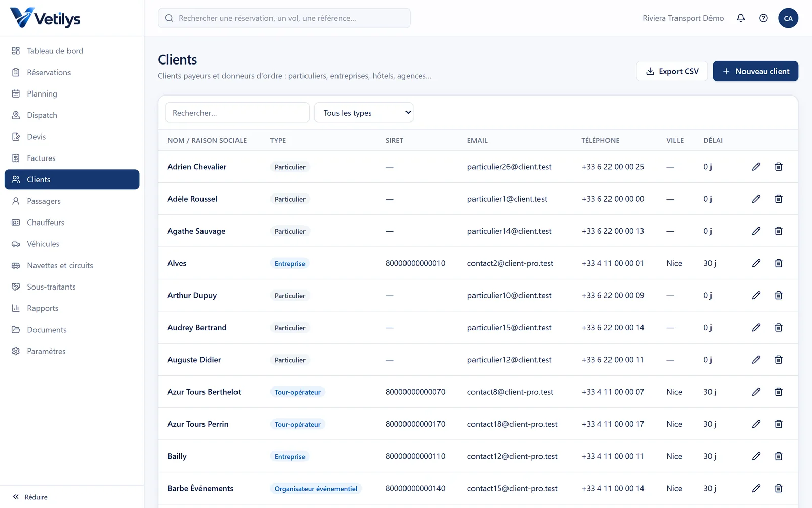
Task: Open Véhicules section
Action: point(72,244)
